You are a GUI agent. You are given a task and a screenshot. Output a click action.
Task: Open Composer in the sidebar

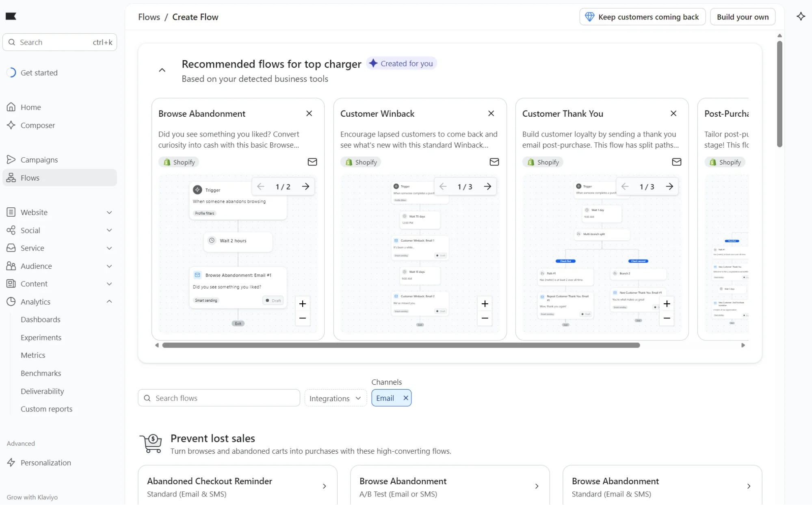(60, 125)
